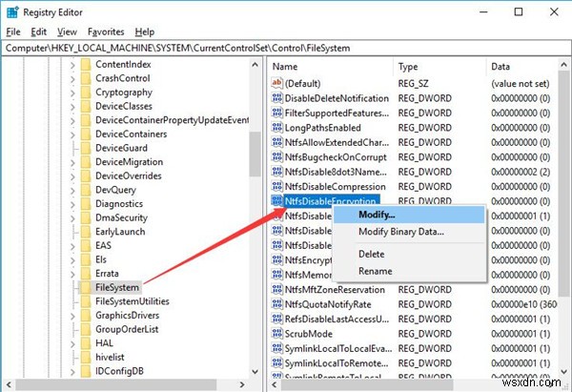Expand the DmaSecurity key
This screenshot has width=572, height=392.
click(x=72, y=218)
